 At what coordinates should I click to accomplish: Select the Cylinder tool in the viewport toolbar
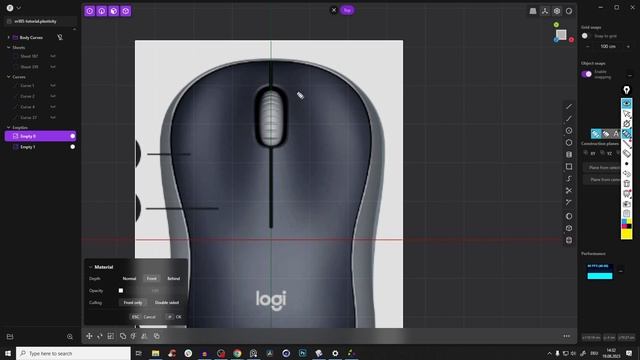pyautogui.click(x=569, y=240)
